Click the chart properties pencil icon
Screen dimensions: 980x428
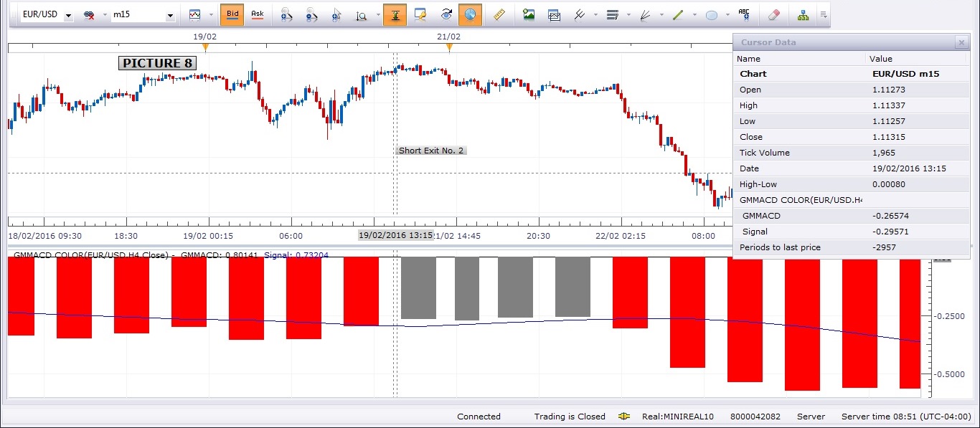[421, 14]
